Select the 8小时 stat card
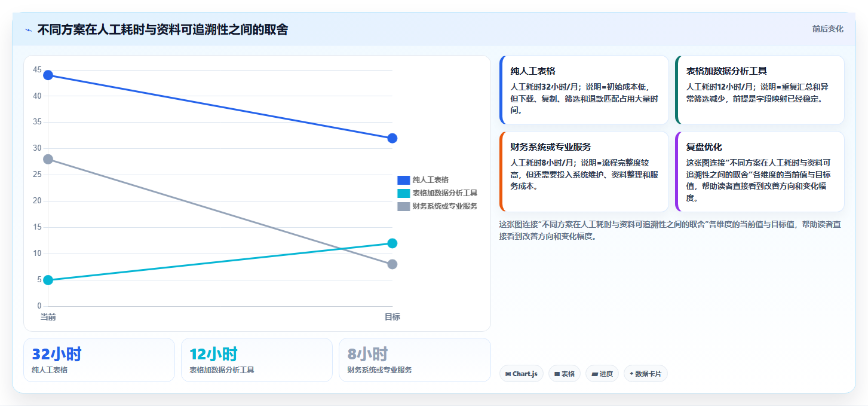The image size is (868, 406). tap(415, 360)
